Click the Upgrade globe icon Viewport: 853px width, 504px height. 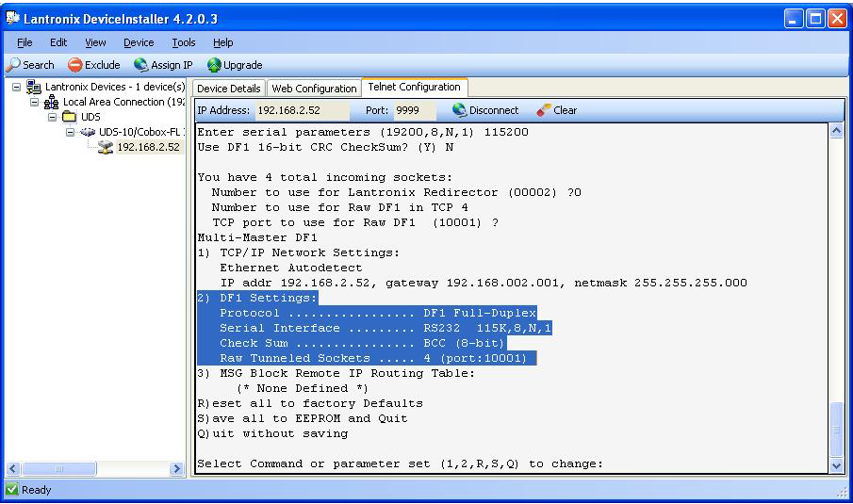click(214, 65)
